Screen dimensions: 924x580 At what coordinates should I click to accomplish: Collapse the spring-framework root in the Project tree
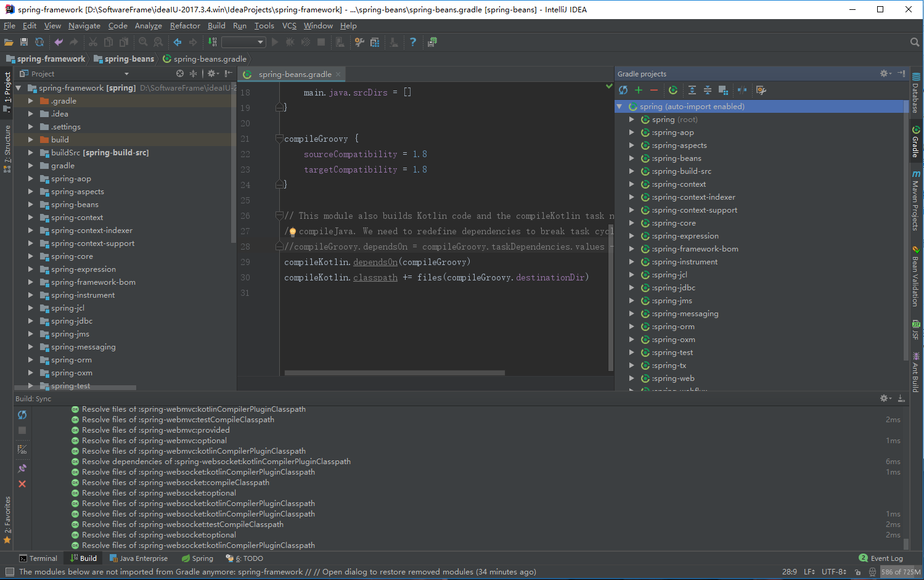point(19,88)
